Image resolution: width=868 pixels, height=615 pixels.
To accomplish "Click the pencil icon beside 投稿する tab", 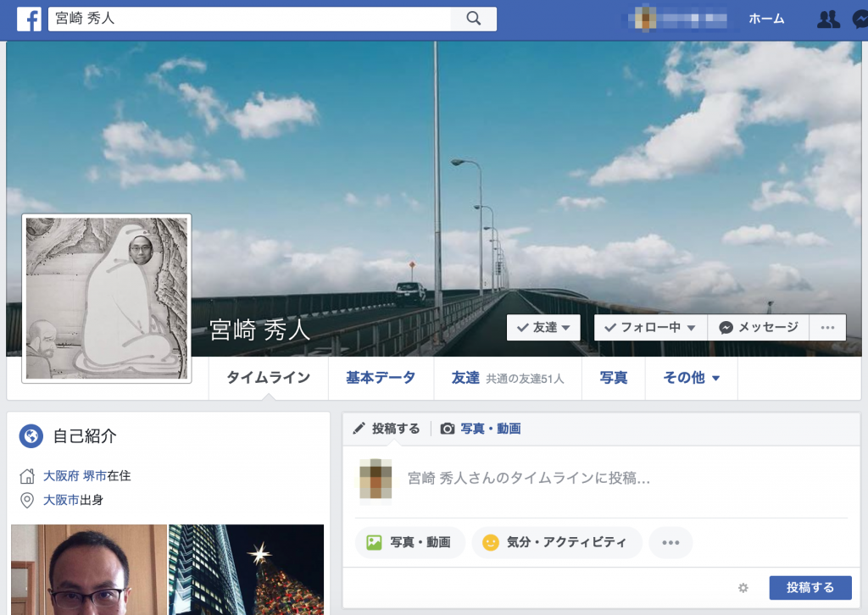I will tap(359, 428).
